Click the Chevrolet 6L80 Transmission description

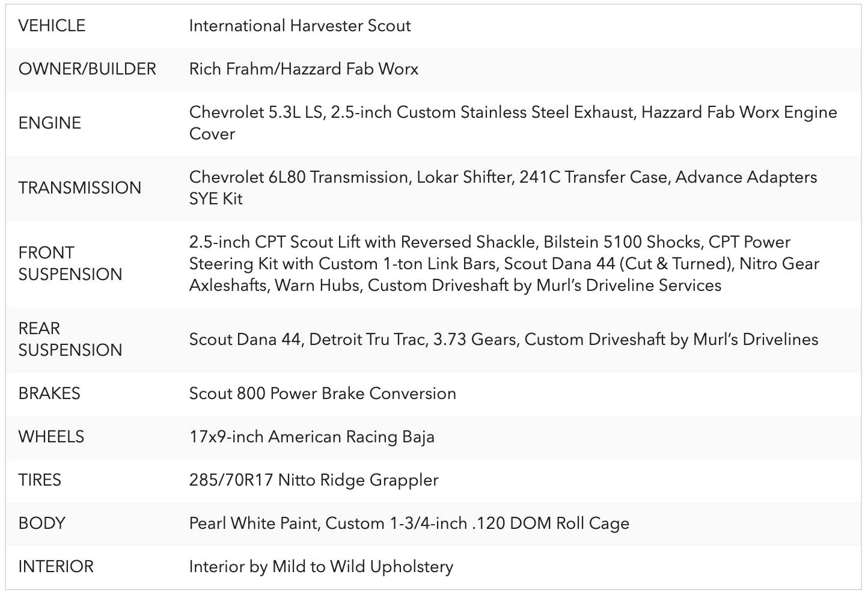[503, 188]
